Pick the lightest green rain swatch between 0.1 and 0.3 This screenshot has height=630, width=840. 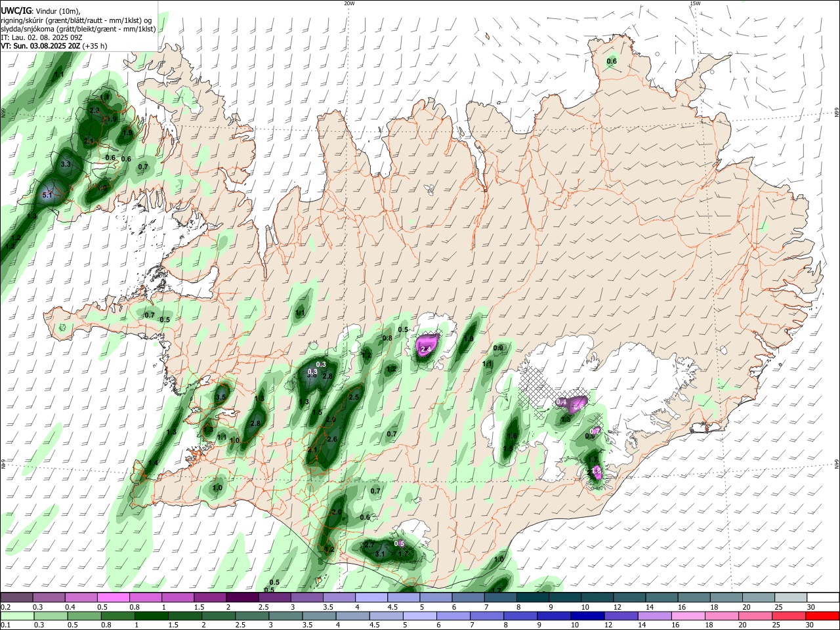coord(16,616)
